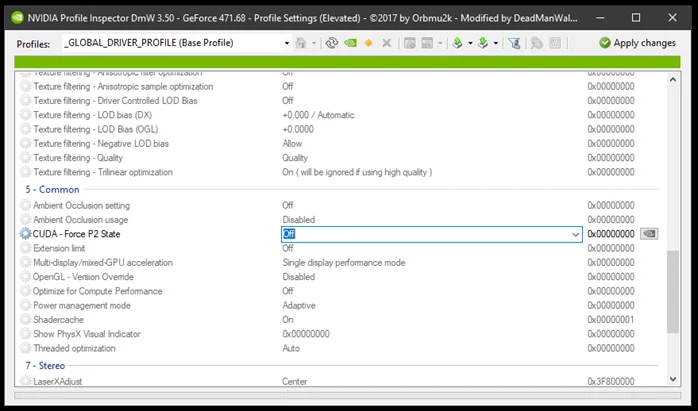Click the green progress bar below toolbar
The height and width of the screenshot is (411, 698).
(347, 62)
